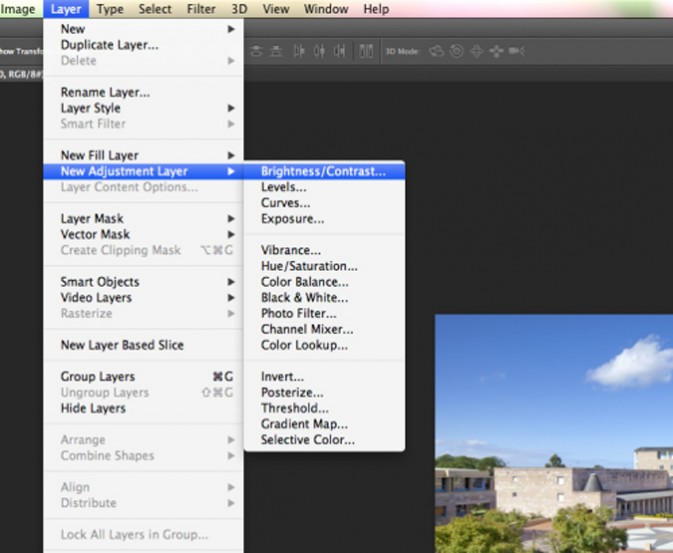Image resolution: width=673 pixels, height=553 pixels.
Task: Click the 3D rotate object icon
Action: 437,51
